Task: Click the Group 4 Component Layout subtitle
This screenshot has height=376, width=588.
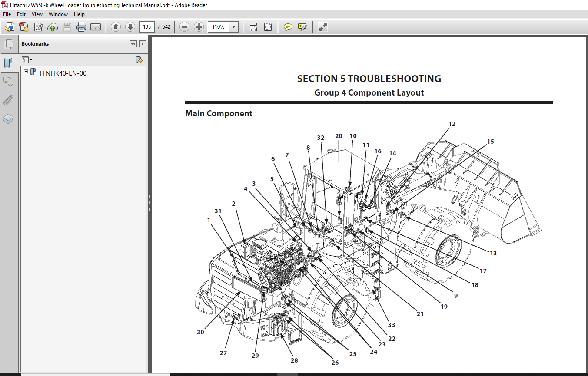Action: pyautogui.click(x=369, y=92)
